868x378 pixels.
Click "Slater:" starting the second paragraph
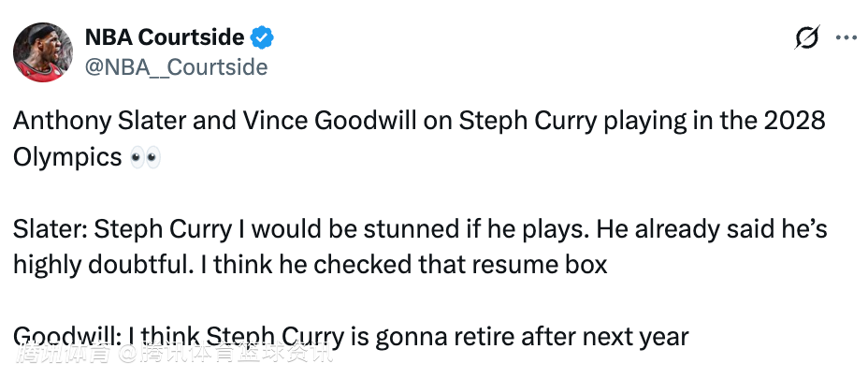(x=51, y=229)
